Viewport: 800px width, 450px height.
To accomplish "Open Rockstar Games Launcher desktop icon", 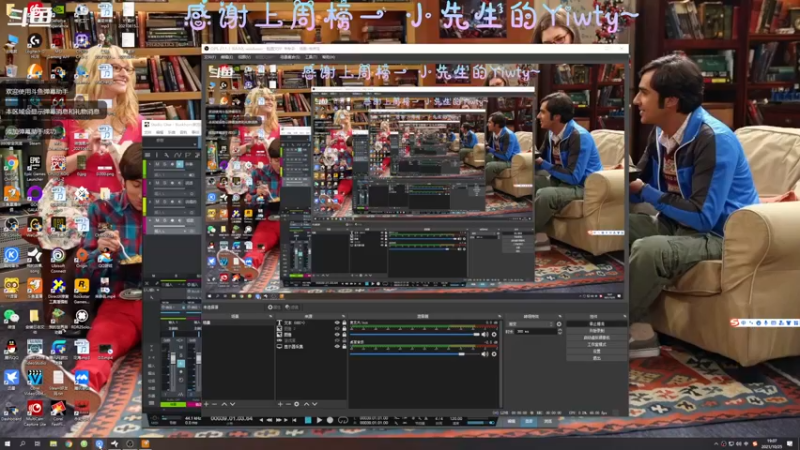I will [x=81, y=286].
